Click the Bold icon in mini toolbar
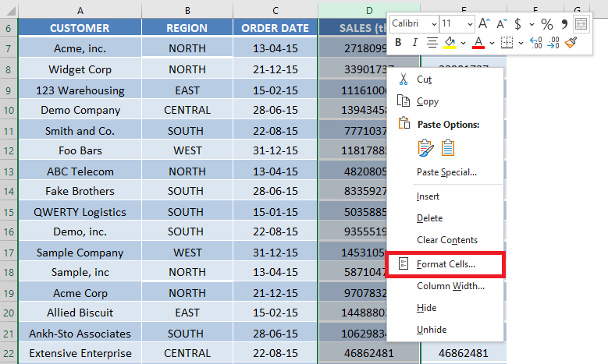Screen dimensions: 608x364 point(398,42)
